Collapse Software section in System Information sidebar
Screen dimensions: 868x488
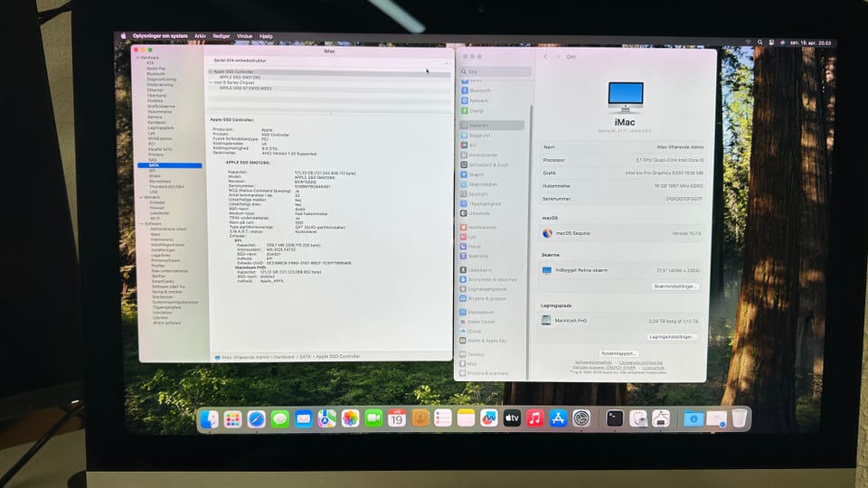[x=142, y=224]
